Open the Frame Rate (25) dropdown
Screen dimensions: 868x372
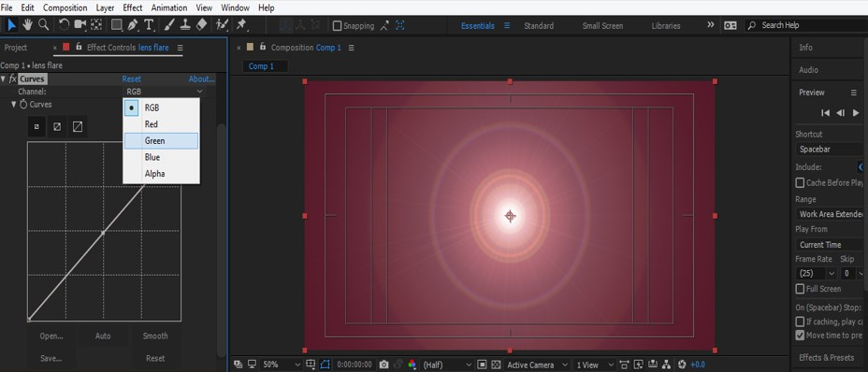pos(816,274)
